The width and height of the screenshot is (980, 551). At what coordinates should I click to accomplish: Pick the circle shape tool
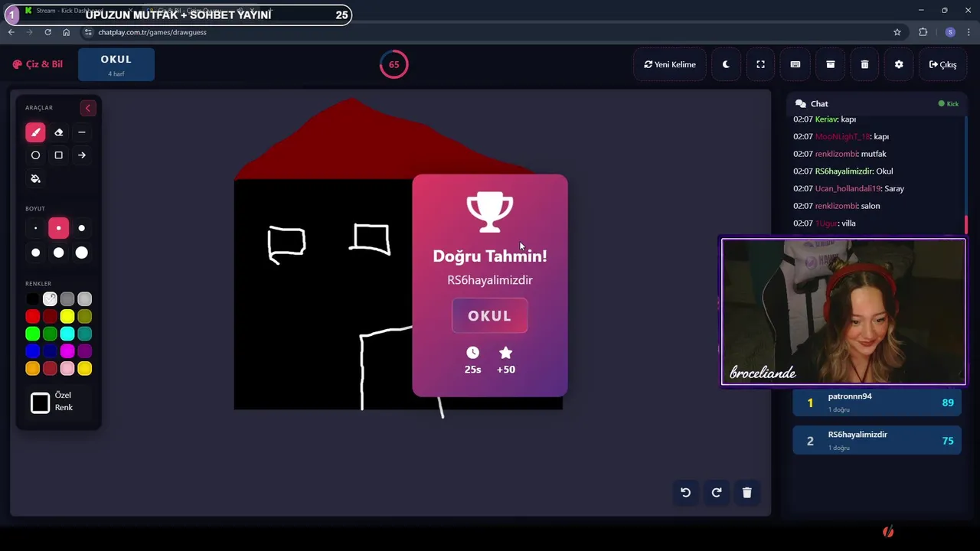(35, 155)
